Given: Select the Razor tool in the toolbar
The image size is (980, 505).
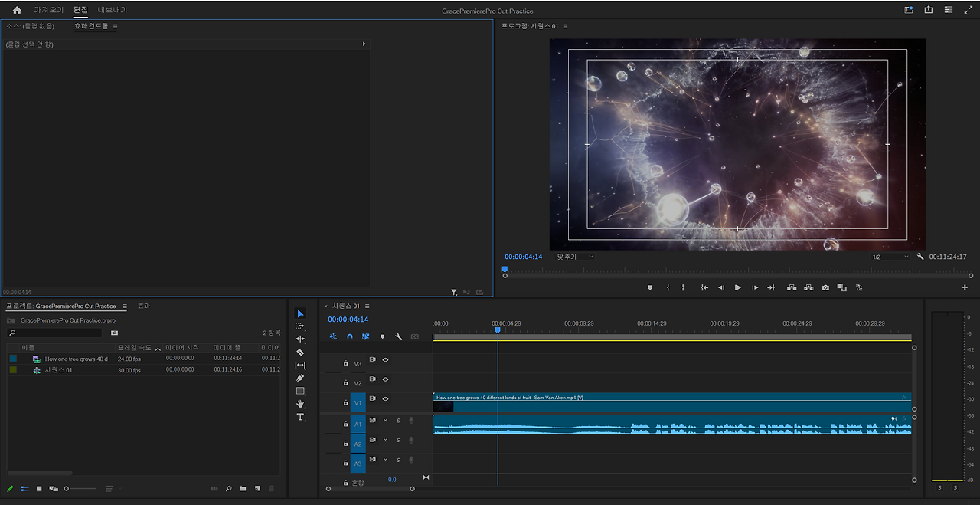Looking at the screenshot, I should click(x=300, y=352).
